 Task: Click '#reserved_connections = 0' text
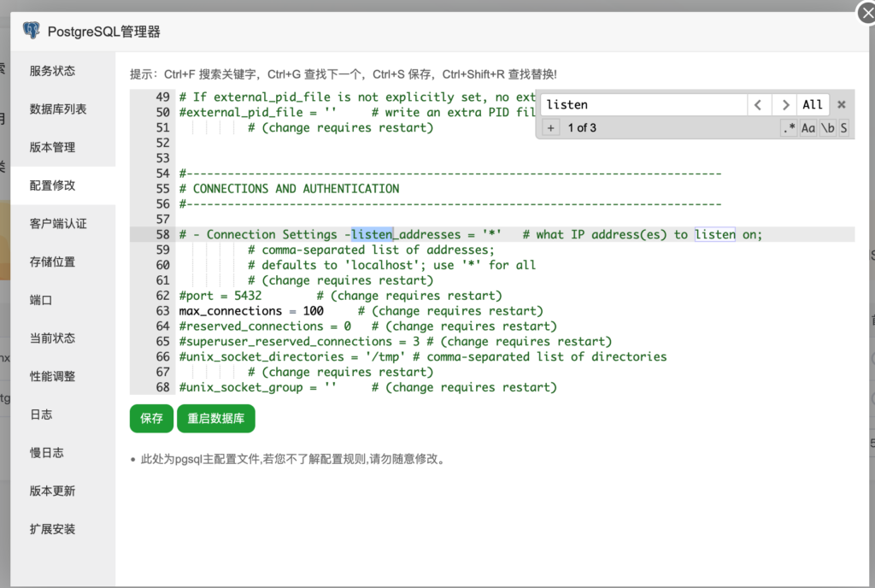point(265,326)
